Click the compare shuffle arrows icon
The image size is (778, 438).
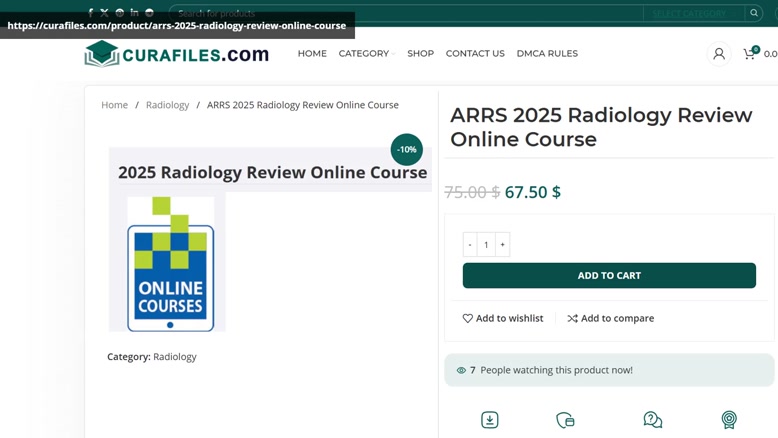coord(573,318)
